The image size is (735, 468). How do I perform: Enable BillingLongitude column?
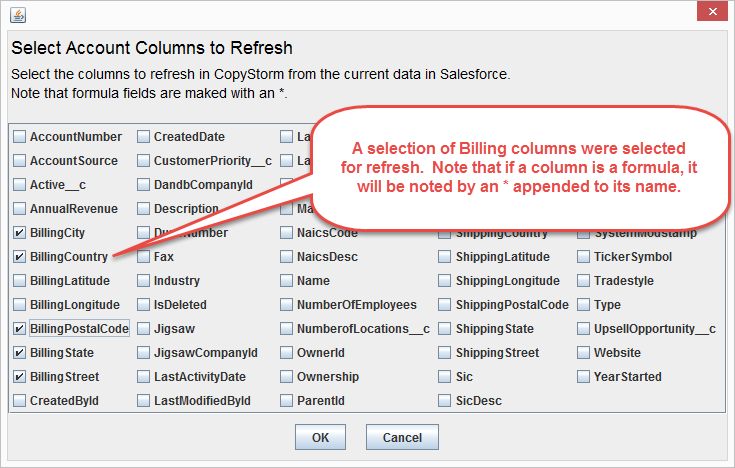coord(19,305)
